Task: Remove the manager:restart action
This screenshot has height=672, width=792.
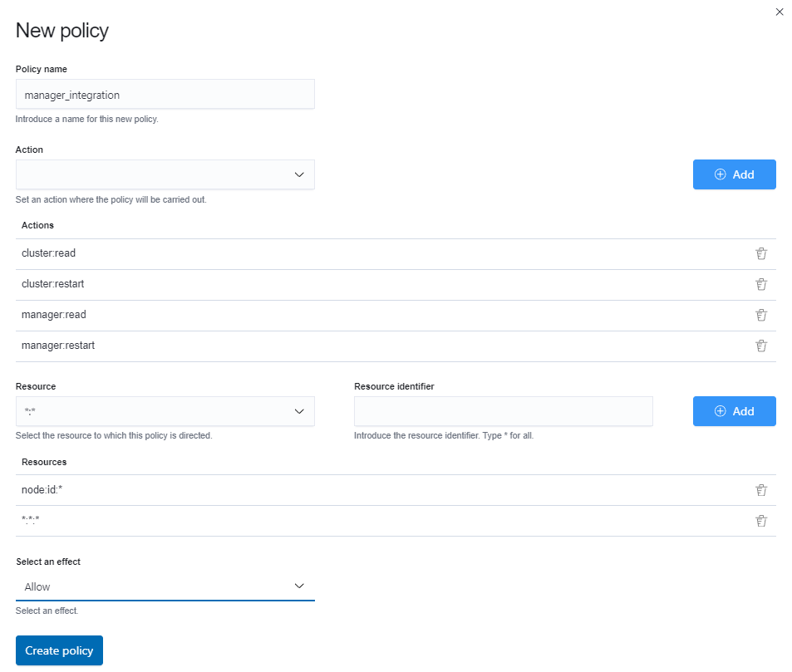Action: (x=760, y=346)
